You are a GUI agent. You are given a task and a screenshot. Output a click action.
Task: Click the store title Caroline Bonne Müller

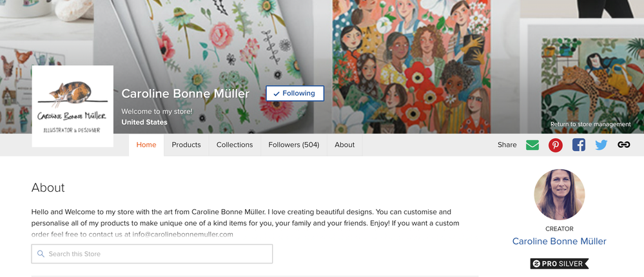(185, 94)
